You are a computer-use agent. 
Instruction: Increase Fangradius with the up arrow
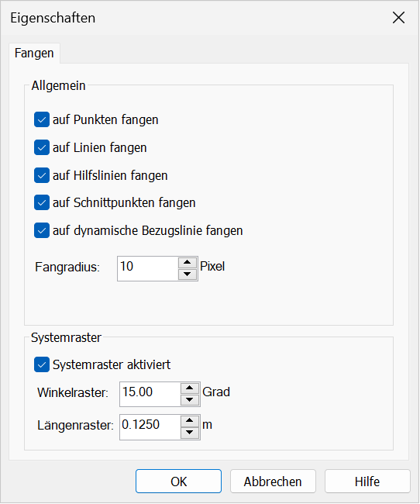(188, 263)
